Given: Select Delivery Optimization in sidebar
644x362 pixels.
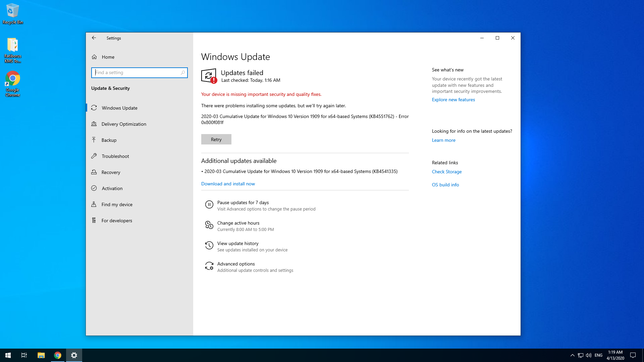Looking at the screenshot, I should point(124,124).
